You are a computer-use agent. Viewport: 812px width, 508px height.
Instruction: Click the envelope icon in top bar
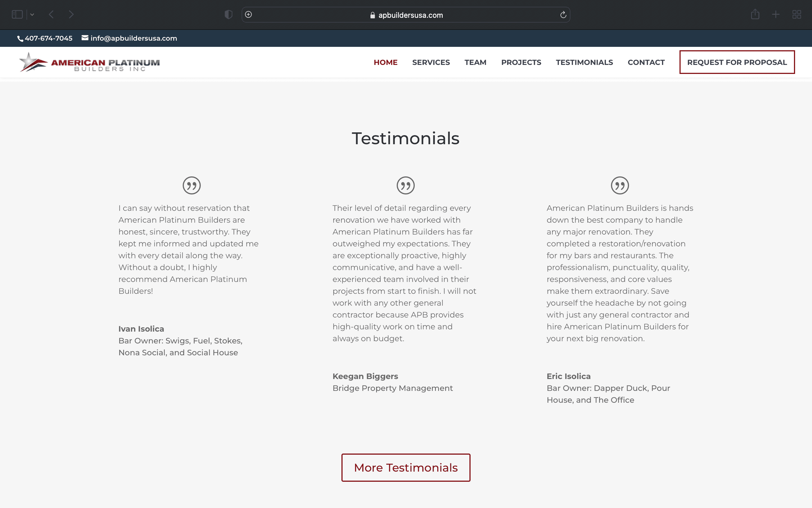coord(85,38)
